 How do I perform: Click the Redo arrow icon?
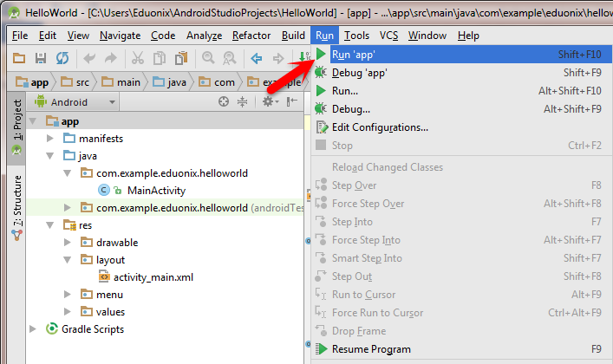111,58
